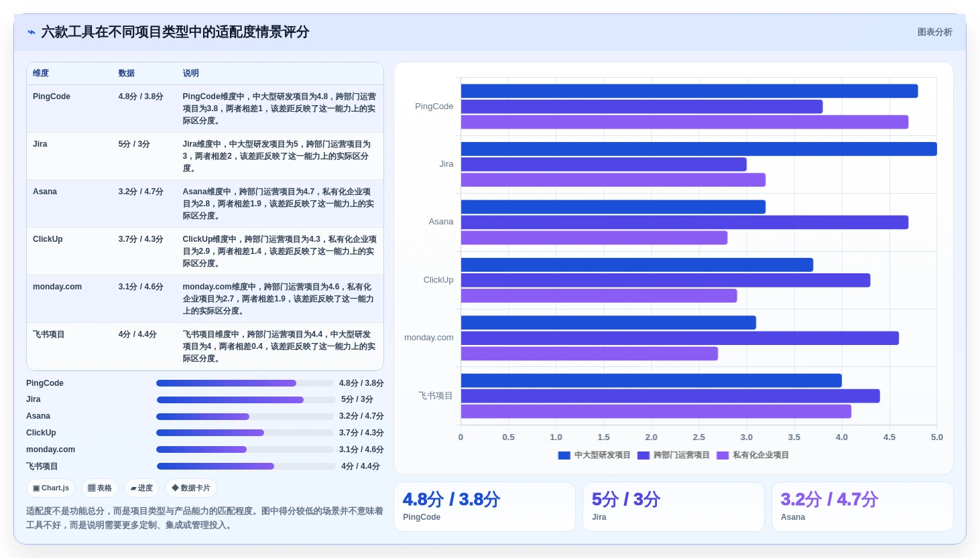Click the Jira description text in the table
This screenshot has width=980, height=558.
pos(277,156)
